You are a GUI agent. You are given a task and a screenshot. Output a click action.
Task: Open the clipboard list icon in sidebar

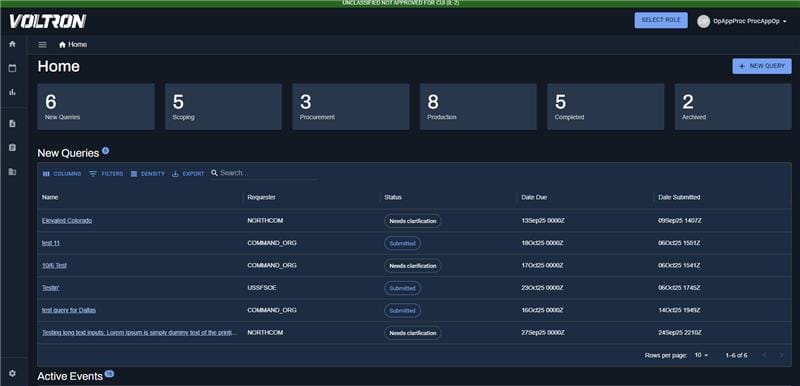tap(12, 147)
